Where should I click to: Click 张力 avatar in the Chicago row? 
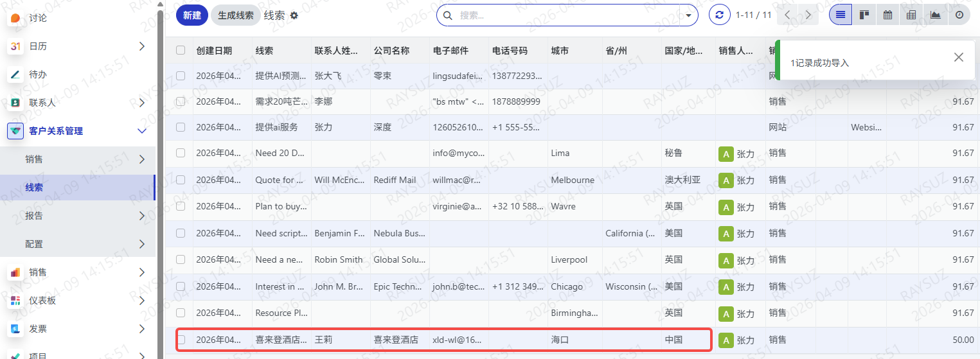tap(726, 286)
